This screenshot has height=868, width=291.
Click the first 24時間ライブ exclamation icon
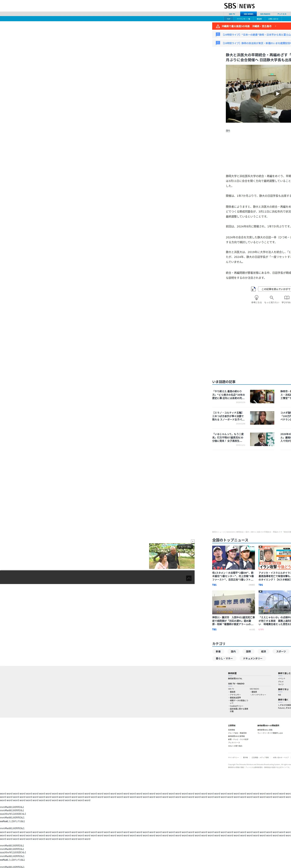coord(218,34)
